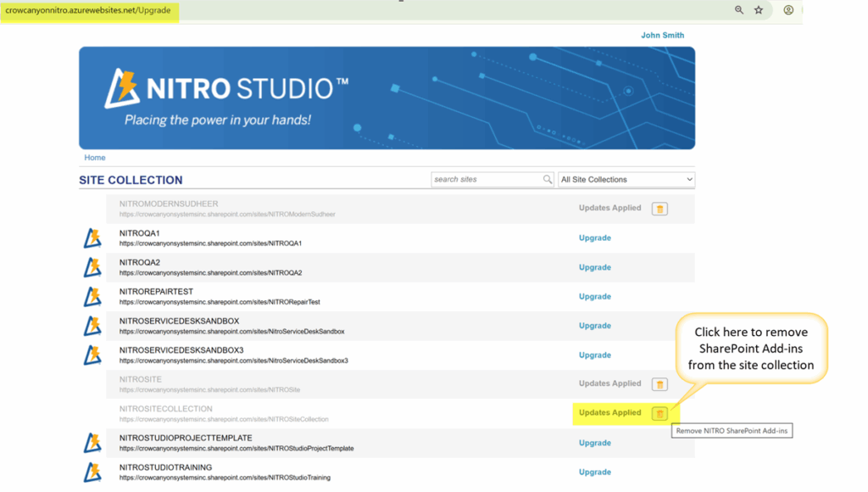Image resolution: width=868 pixels, height=492 pixels.
Task: Click highlighted Updates Applied for NITROSITECOLLECTION
Action: pyautogui.click(x=610, y=413)
